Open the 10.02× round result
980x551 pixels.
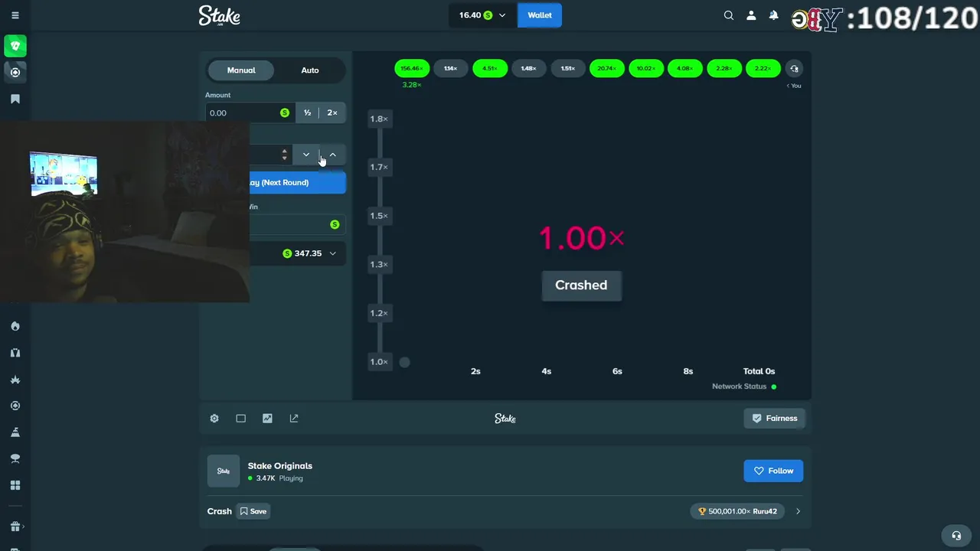(x=646, y=69)
